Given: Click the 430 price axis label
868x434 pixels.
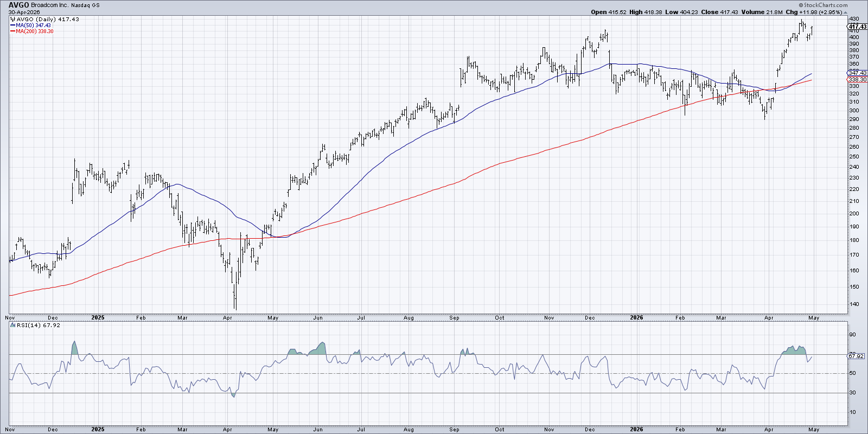Looking at the screenshot, I should point(853,19).
